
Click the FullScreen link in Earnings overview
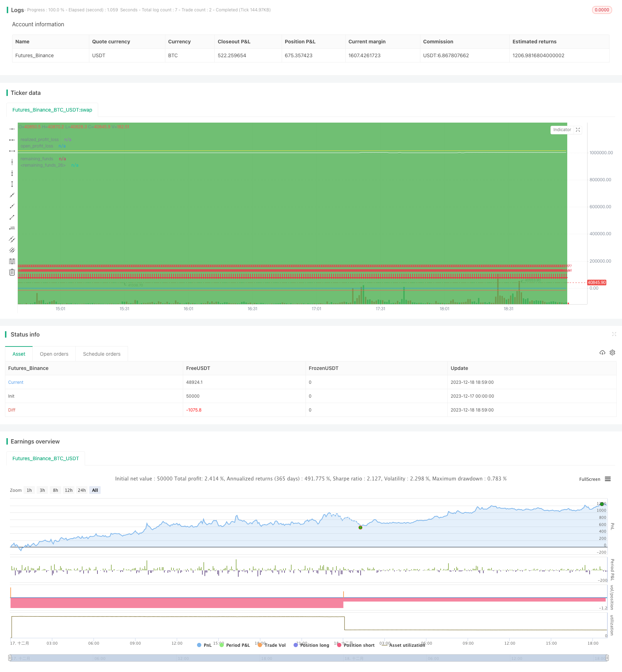(x=590, y=479)
